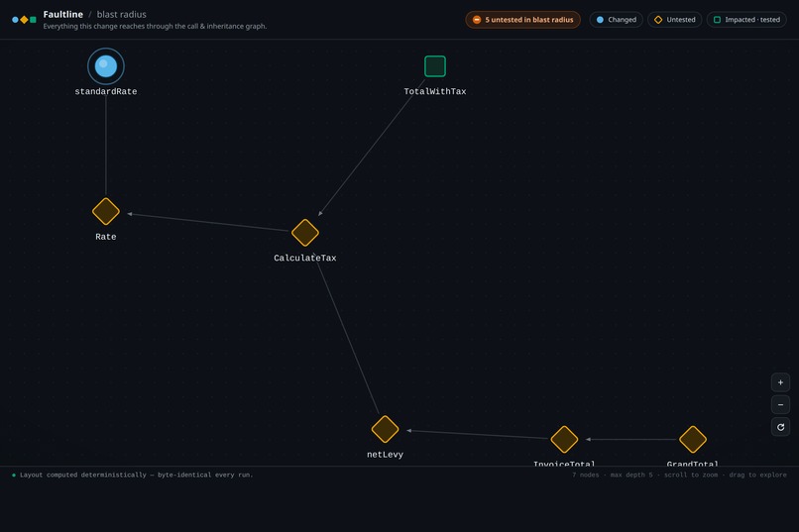The width and height of the screenshot is (799, 532).
Task: Zoom out with the minus button
Action: tap(780, 405)
